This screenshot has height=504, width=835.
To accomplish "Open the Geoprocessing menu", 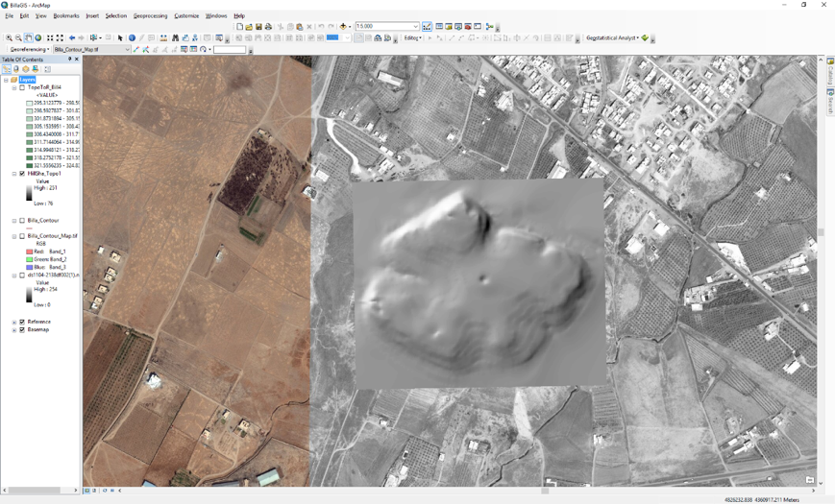I will click(x=150, y=16).
